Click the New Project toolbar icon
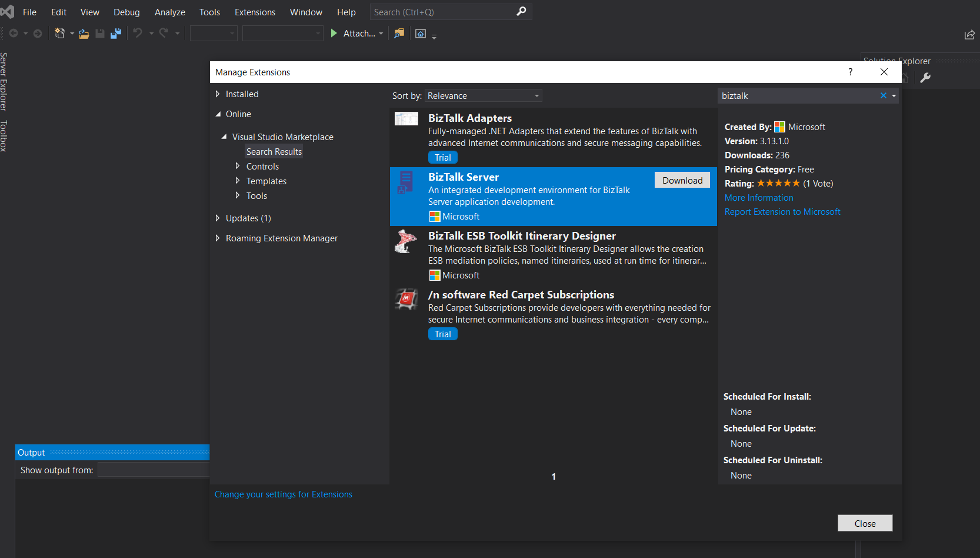980x558 pixels. (59, 34)
